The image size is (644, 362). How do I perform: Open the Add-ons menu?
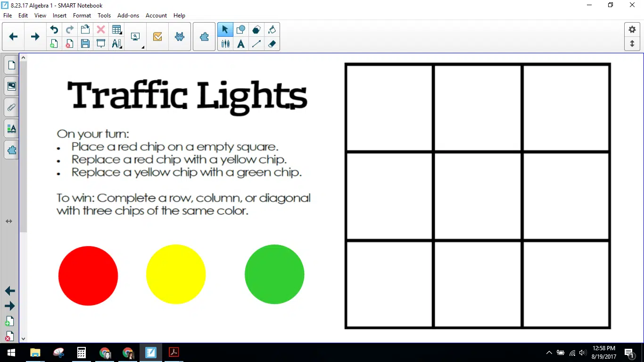pyautogui.click(x=128, y=16)
